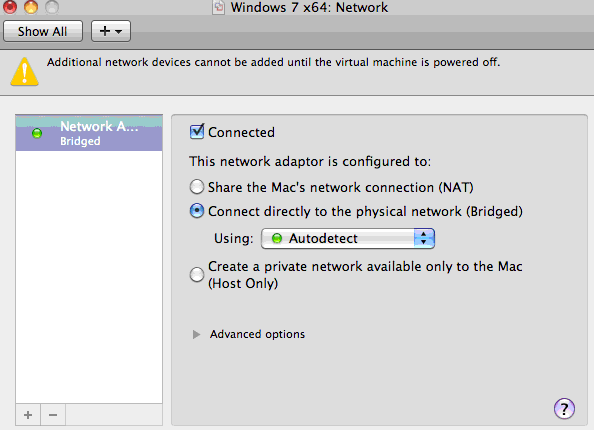The height and width of the screenshot is (430, 594).
Task: Choose the Host Only private network option
Action: pos(197,275)
